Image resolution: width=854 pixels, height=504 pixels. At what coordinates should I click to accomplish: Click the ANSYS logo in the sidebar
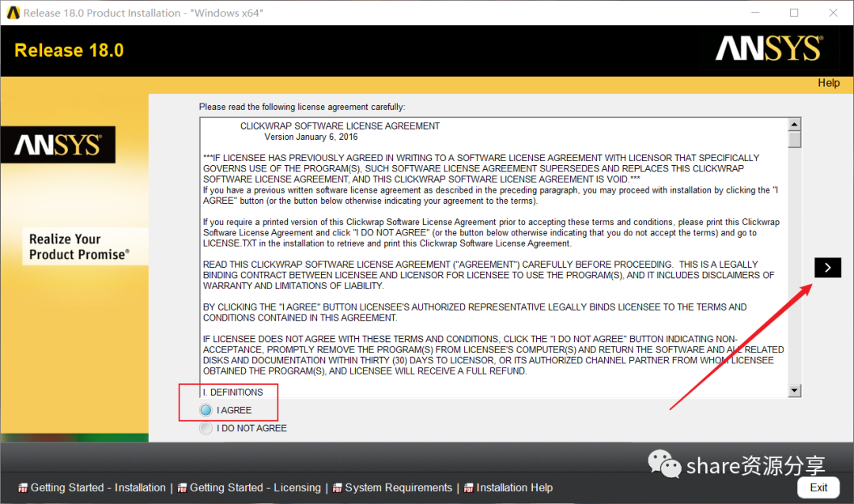58,145
